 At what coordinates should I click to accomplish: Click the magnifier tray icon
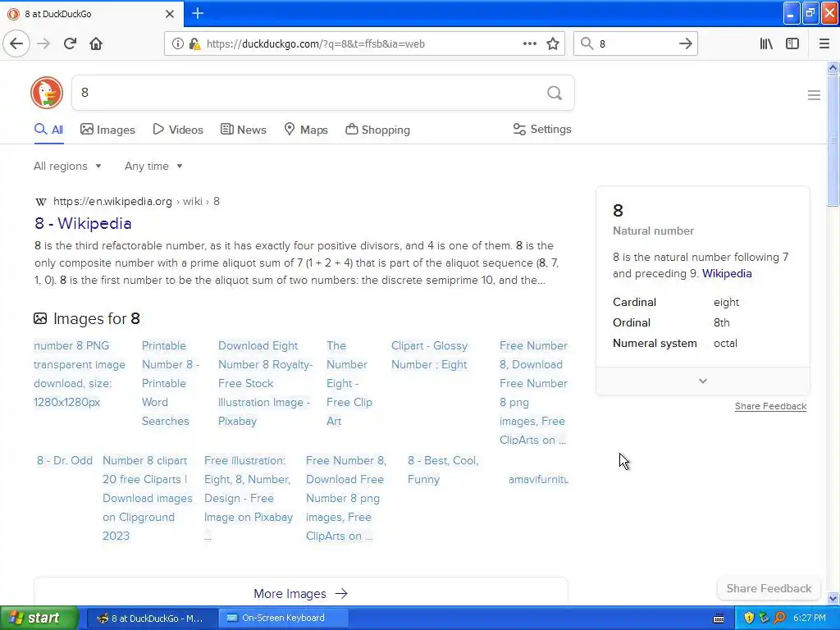click(779, 618)
